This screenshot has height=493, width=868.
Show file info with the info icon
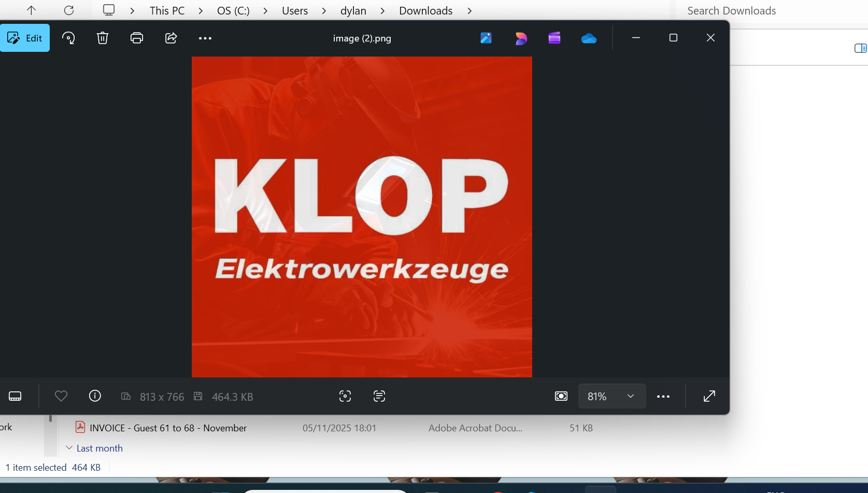click(95, 396)
